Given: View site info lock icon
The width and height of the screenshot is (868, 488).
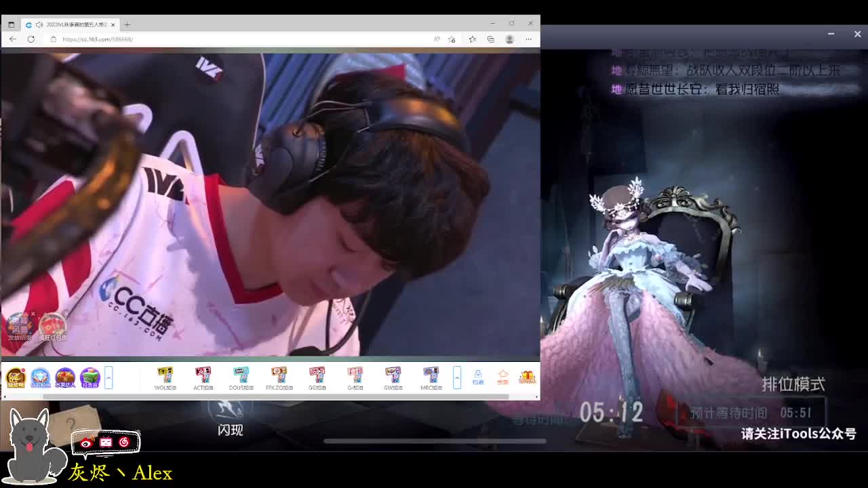Looking at the screenshot, I should (54, 39).
